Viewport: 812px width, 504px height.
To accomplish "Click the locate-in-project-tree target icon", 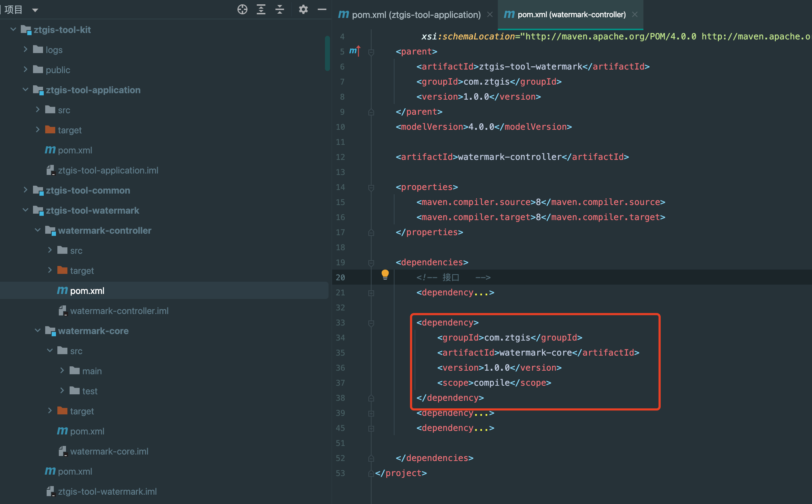I will (x=242, y=10).
